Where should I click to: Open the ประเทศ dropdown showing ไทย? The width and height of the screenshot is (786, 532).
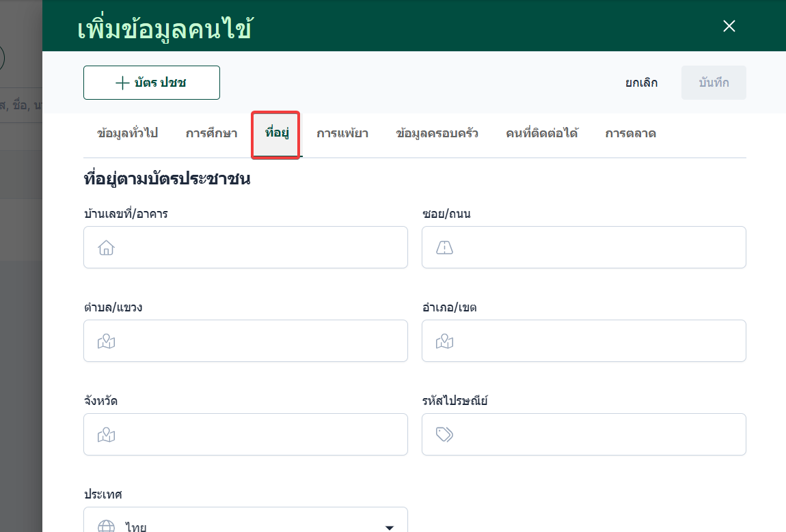(245, 520)
